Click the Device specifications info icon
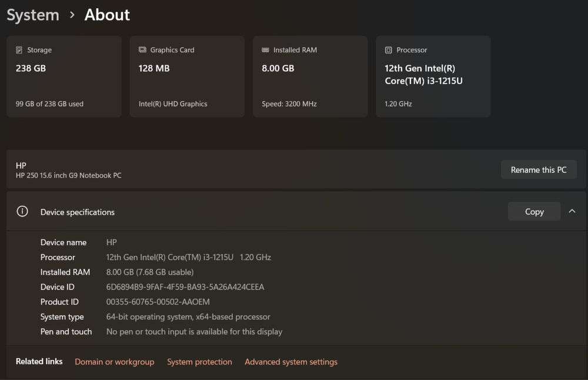Screen dimensions: 588x380 (22, 212)
